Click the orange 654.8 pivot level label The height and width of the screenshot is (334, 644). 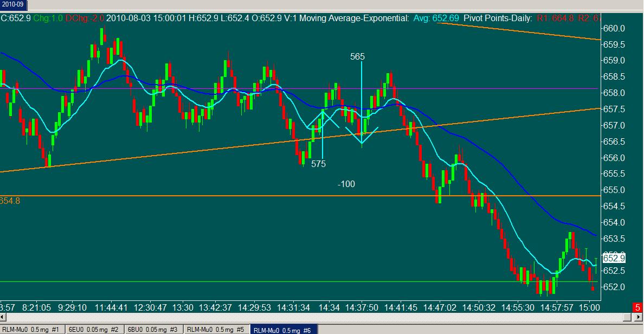(10, 201)
